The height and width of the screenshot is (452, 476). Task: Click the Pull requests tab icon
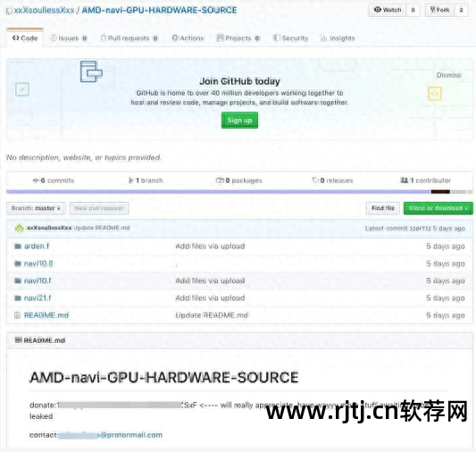tap(104, 38)
